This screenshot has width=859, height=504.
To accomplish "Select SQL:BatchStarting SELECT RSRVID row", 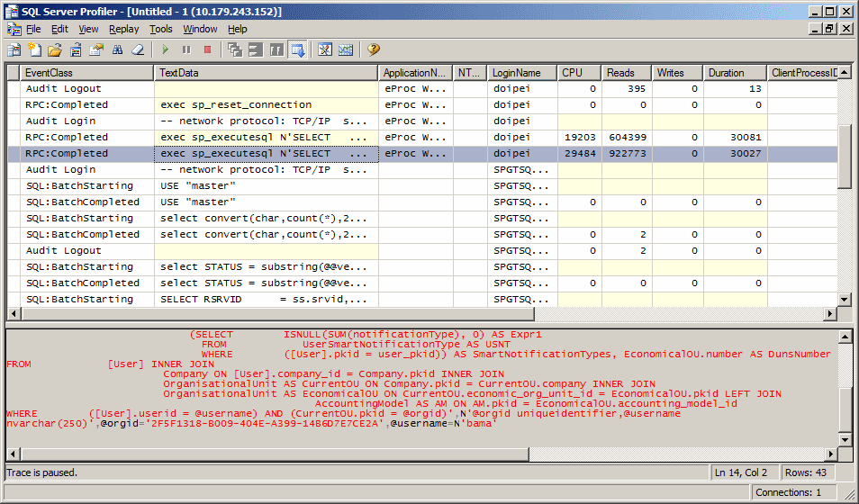I will pyautogui.click(x=422, y=299).
